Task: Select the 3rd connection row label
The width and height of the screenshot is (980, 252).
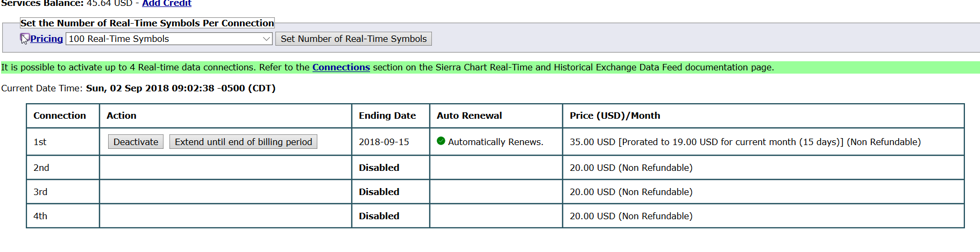Action: pos(40,192)
